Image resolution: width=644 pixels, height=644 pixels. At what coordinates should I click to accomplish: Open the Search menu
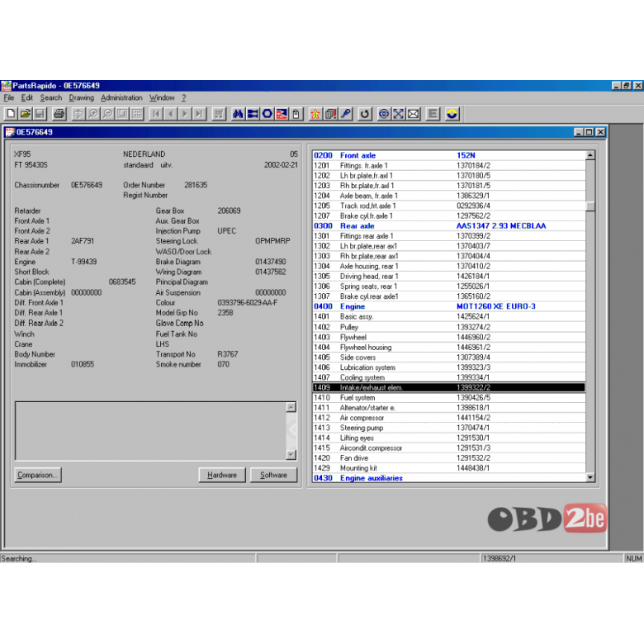point(51,97)
